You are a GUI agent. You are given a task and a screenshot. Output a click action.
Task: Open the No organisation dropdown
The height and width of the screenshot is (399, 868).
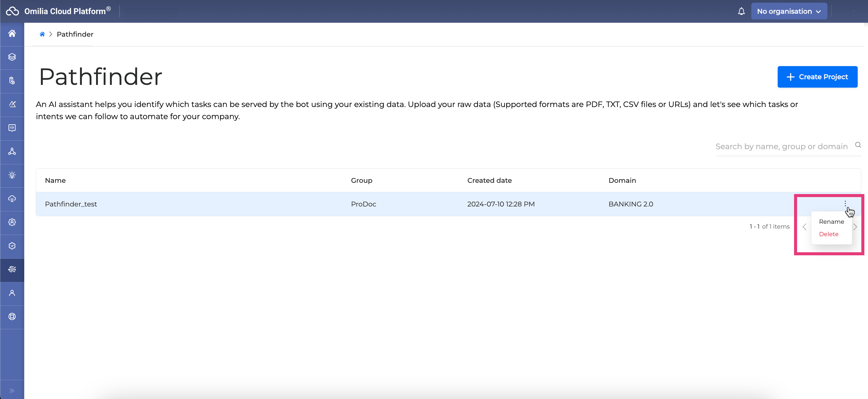[x=789, y=11]
